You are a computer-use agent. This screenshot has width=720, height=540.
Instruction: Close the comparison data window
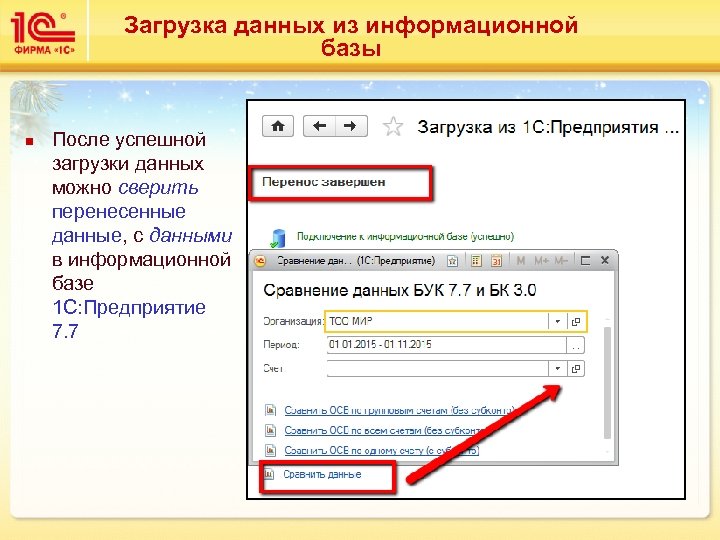605,260
